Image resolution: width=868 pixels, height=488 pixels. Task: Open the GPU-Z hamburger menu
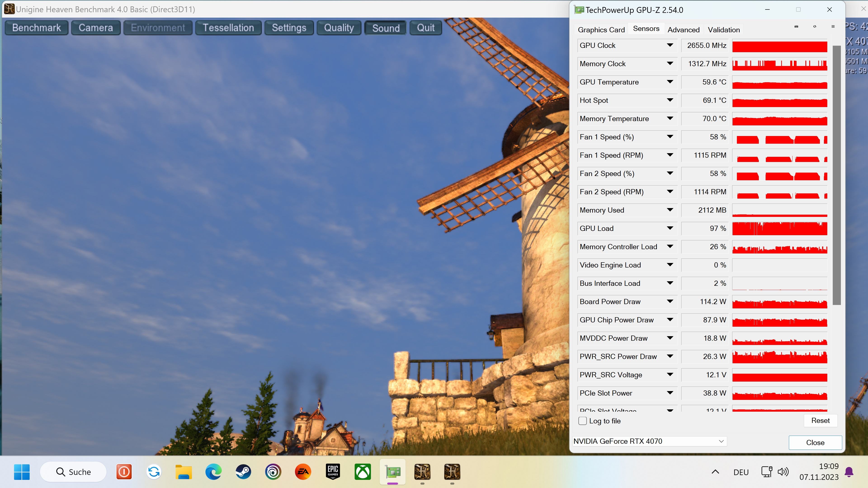tap(833, 27)
